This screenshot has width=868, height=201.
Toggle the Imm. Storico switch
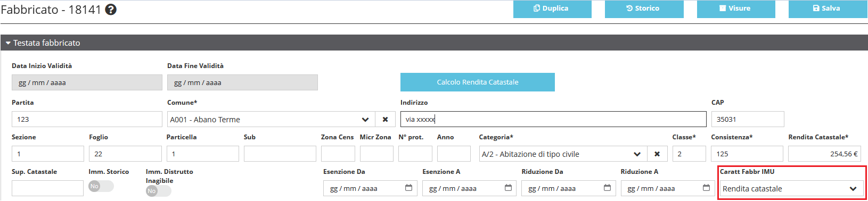point(101,186)
